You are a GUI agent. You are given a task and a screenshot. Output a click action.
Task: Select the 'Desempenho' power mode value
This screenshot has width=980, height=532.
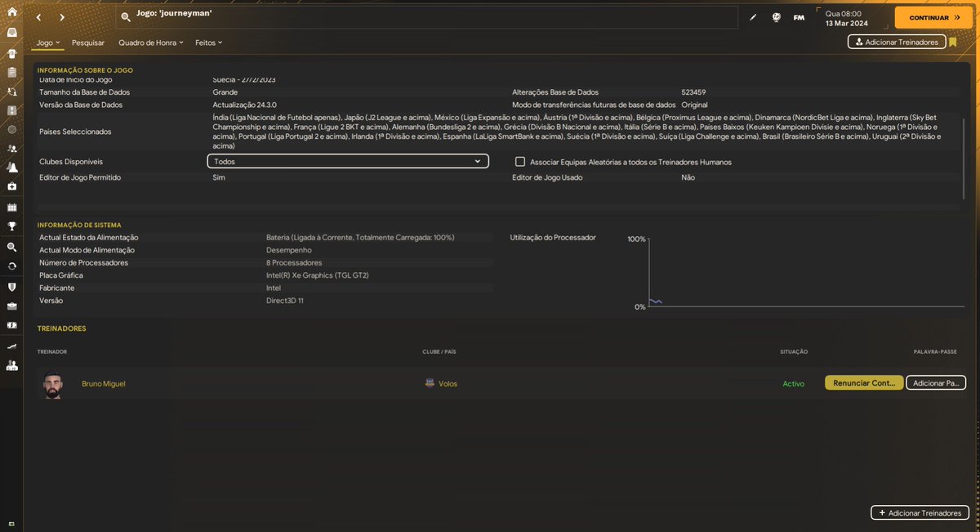(288, 250)
